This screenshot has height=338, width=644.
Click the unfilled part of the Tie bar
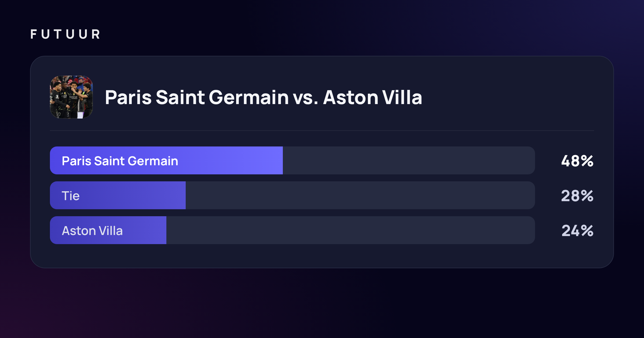tap(360, 195)
